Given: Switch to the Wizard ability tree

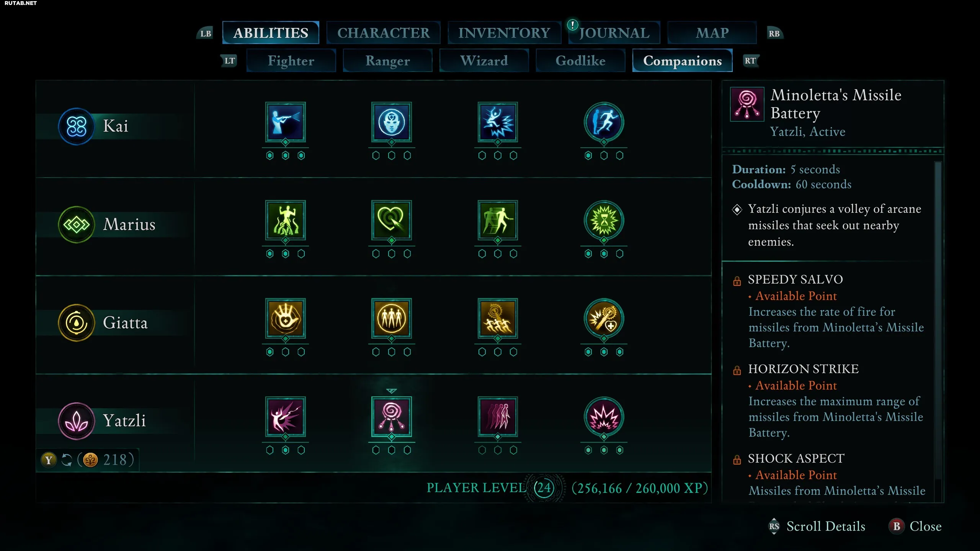Looking at the screenshot, I should [484, 61].
